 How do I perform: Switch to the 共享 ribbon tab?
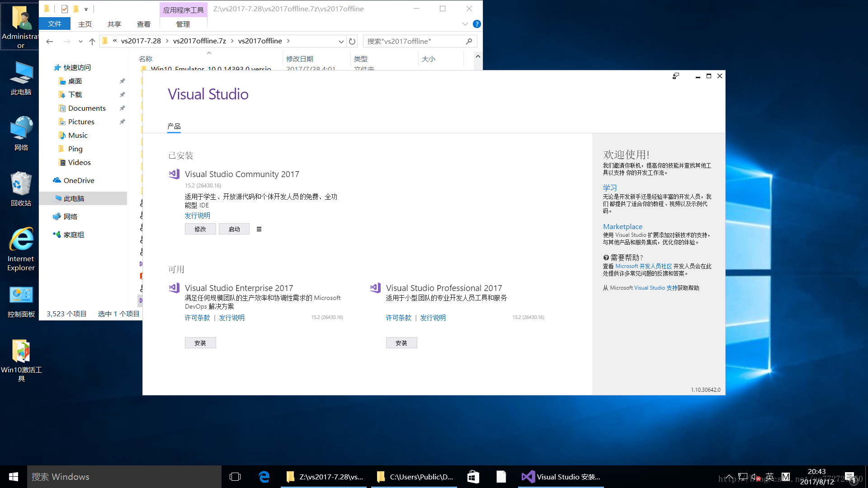114,24
